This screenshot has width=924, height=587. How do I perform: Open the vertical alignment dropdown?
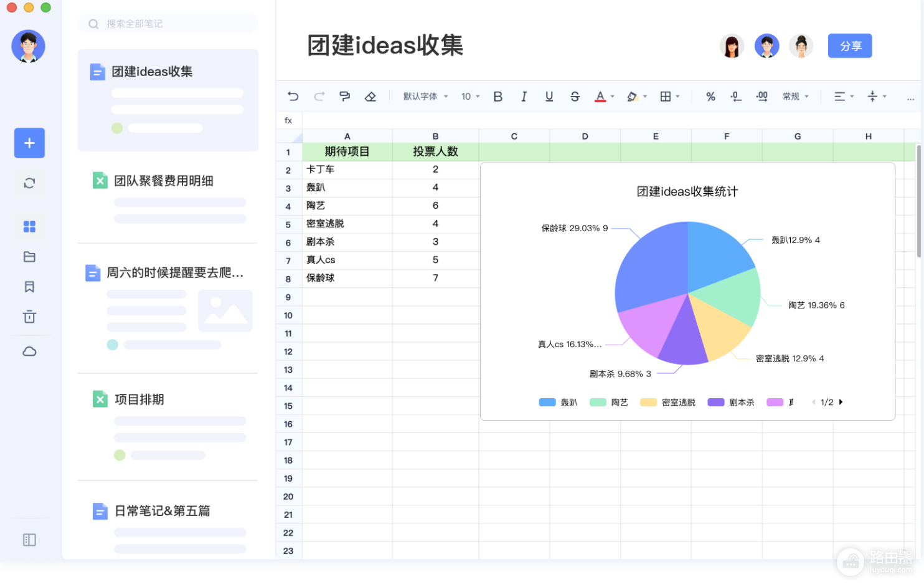click(877, 97)
